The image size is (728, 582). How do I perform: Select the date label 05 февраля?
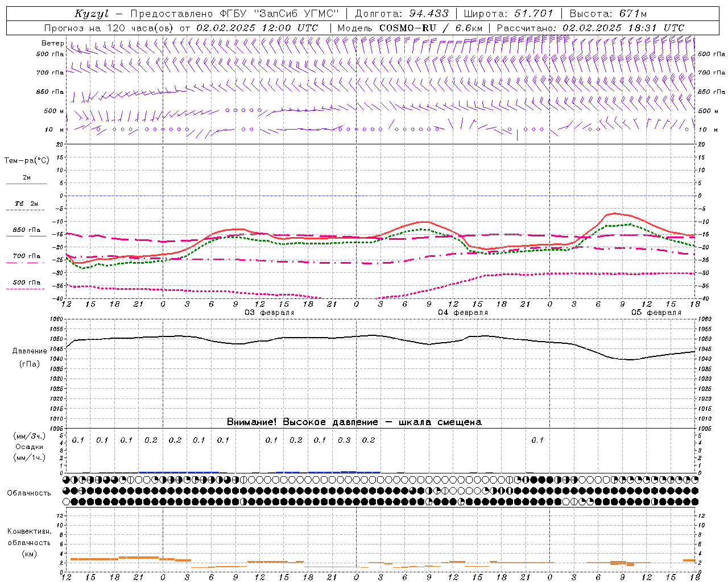tap(656, 313)
